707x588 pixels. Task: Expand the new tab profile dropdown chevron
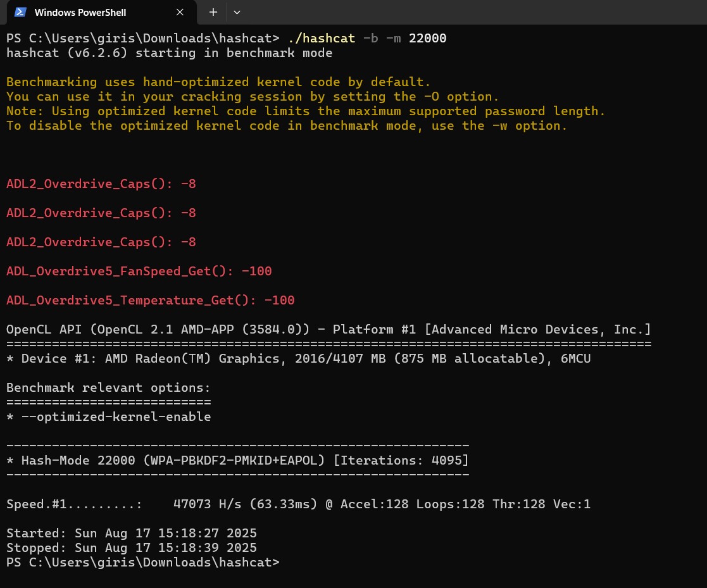(x=237, y=12)
